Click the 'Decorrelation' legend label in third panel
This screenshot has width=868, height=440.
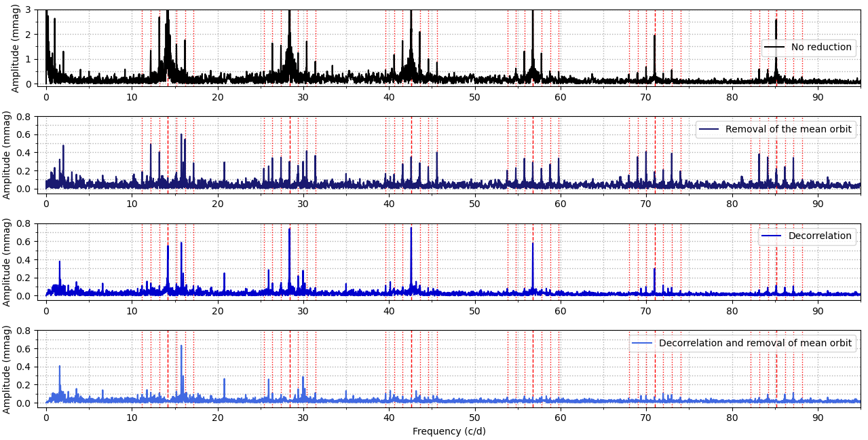pyautogui.click(x=819, y=236)
